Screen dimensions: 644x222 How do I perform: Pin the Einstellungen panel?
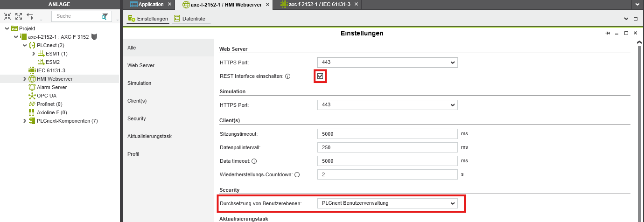click(608, 34)
